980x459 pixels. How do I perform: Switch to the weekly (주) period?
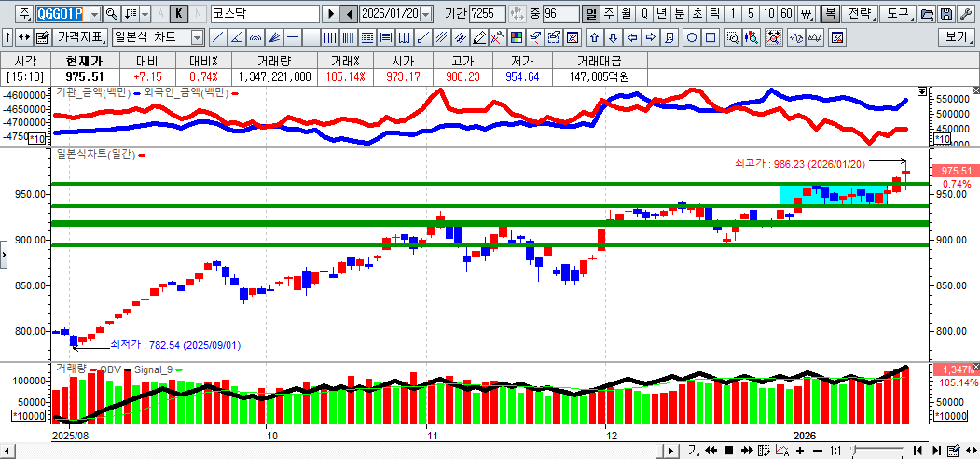(x=608, y=14)
